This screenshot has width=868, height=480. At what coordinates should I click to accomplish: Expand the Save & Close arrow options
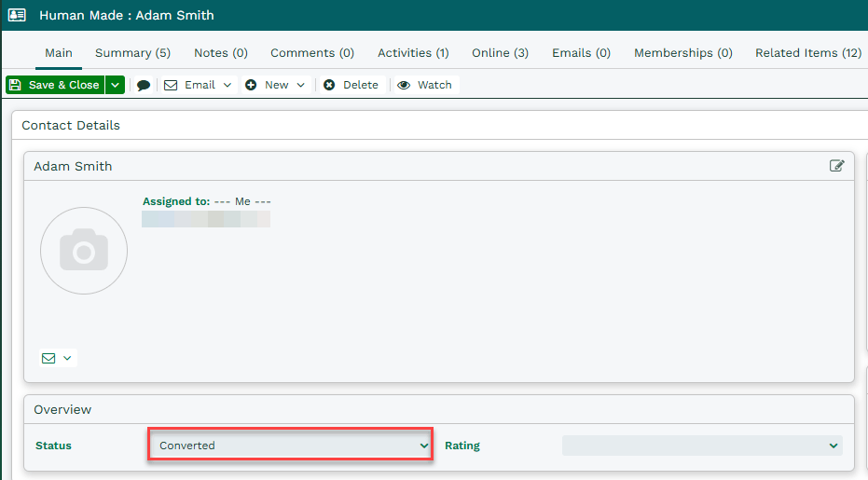(115, 85)
